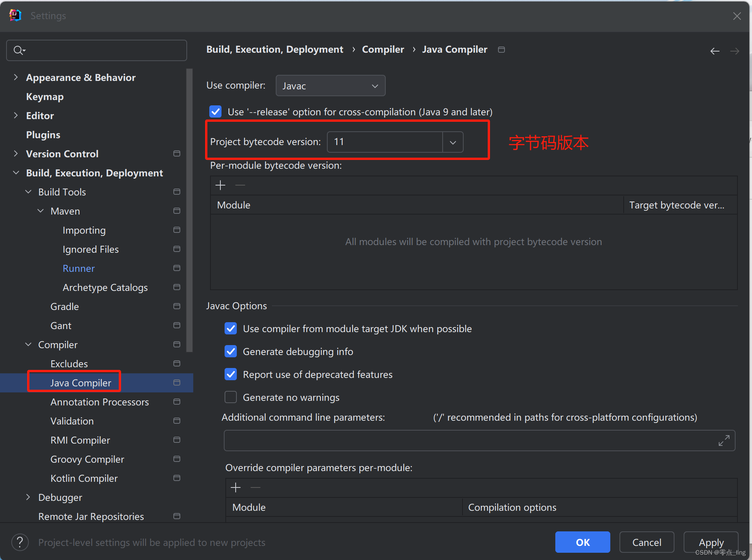Click the forward navigation arrow icon
Image resolution: width=752 pixels, height=560 pixels.
(x=734, y=51)
